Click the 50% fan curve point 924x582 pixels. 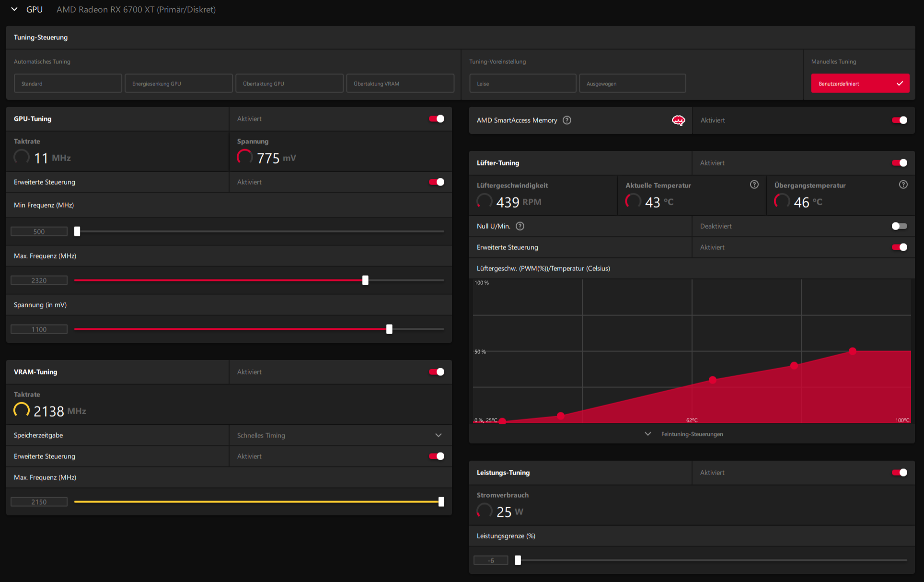(x=852, y=351)
